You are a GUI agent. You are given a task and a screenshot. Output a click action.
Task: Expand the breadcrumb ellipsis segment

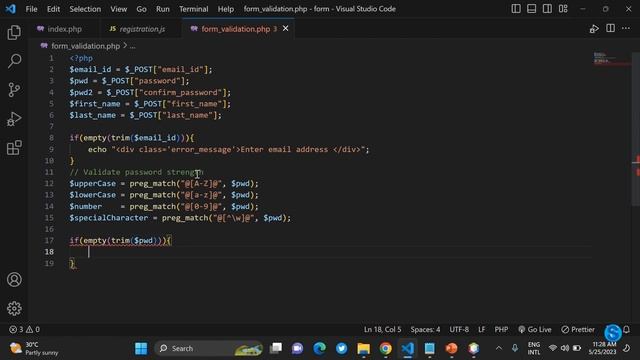133,46
